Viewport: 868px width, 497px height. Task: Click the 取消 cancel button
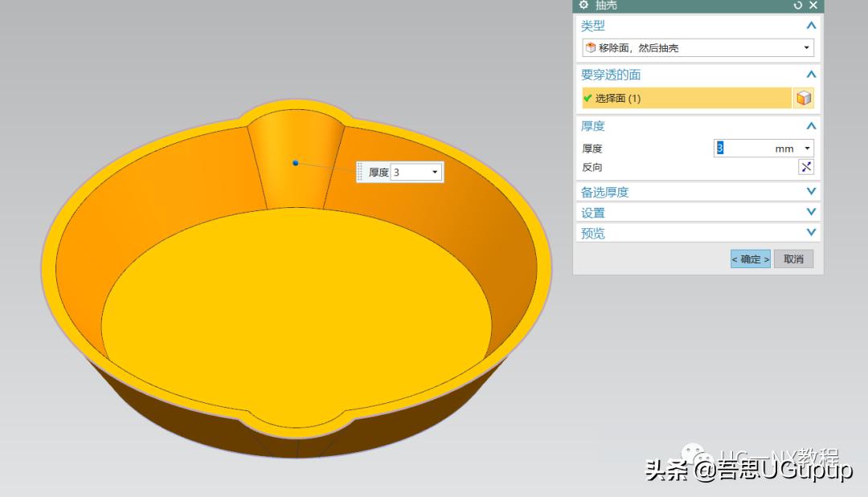[x=793, y=259]
